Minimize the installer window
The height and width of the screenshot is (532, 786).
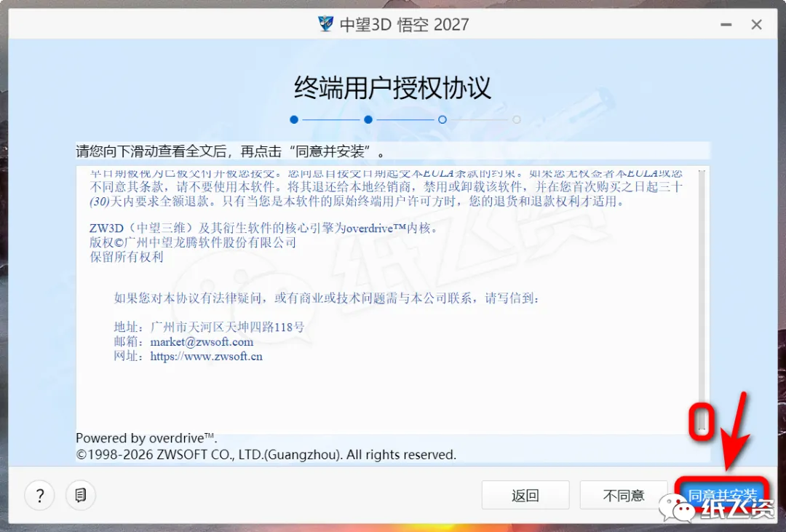coord(726,25)
